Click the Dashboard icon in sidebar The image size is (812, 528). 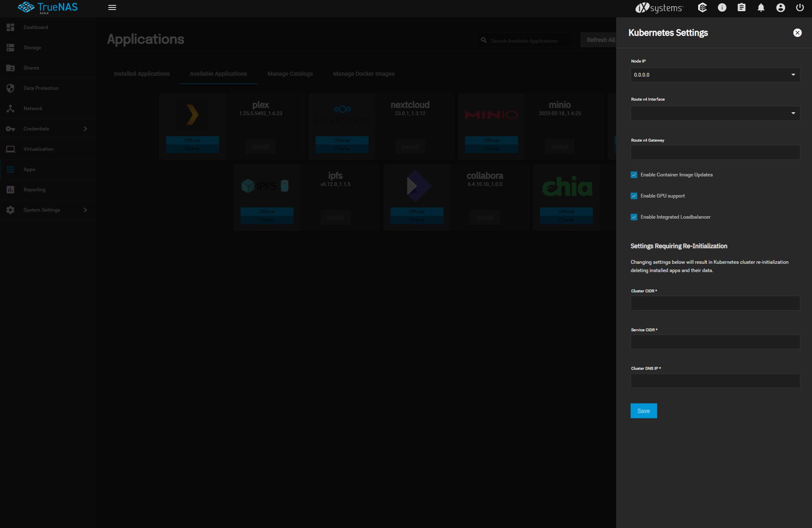(10, 27)
